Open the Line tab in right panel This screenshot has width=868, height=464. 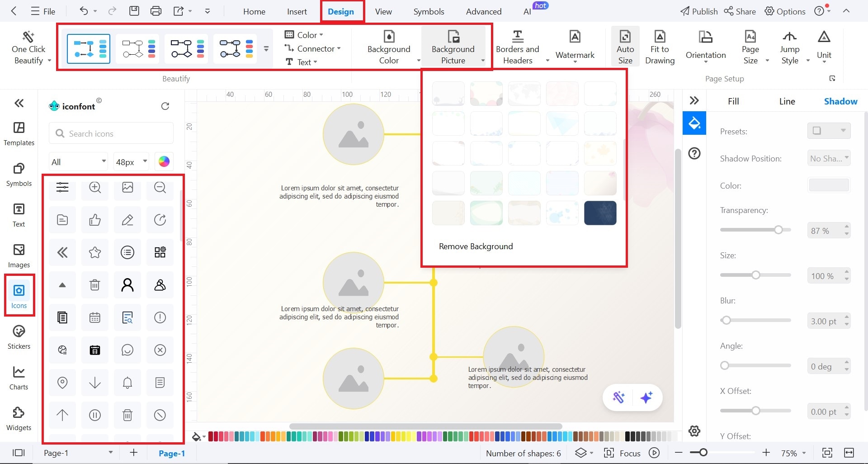pos(787,101)
